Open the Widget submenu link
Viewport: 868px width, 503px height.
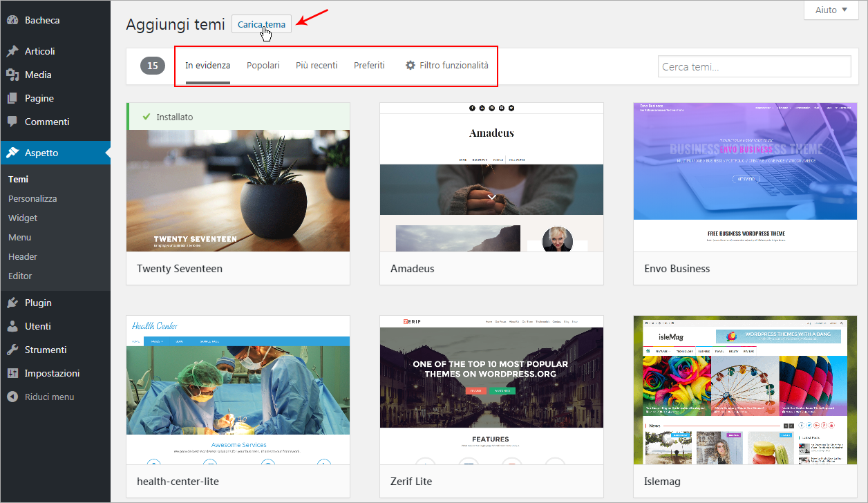(x=23, y=218)
